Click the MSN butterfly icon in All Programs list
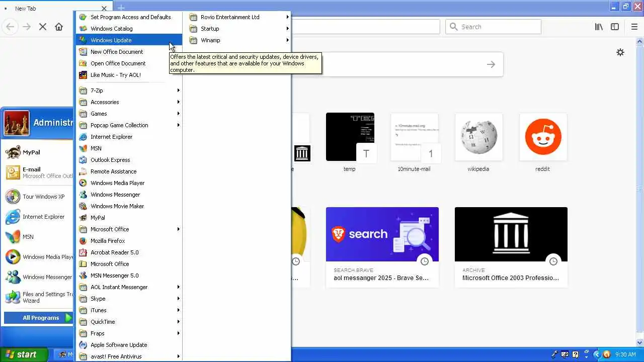Viewport: 644px width, 362px height. (x=83, y=148)
